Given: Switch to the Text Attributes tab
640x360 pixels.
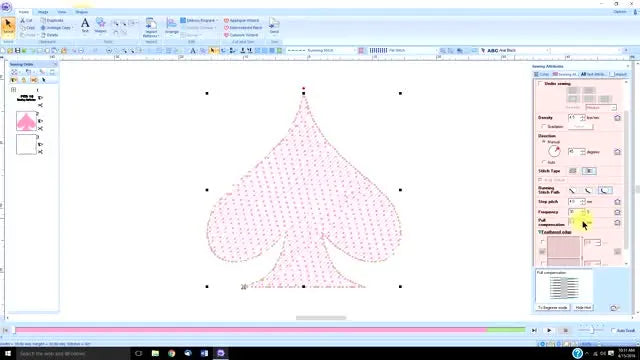Looking at the screenshot, I should 594,74.
